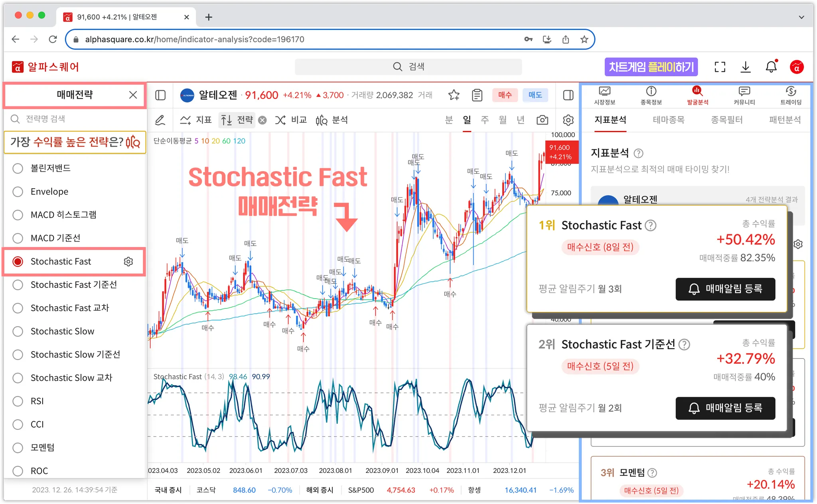Open help tooltip next to 지표분석 heading
The image size is (817, 504).
click(638, 153)
